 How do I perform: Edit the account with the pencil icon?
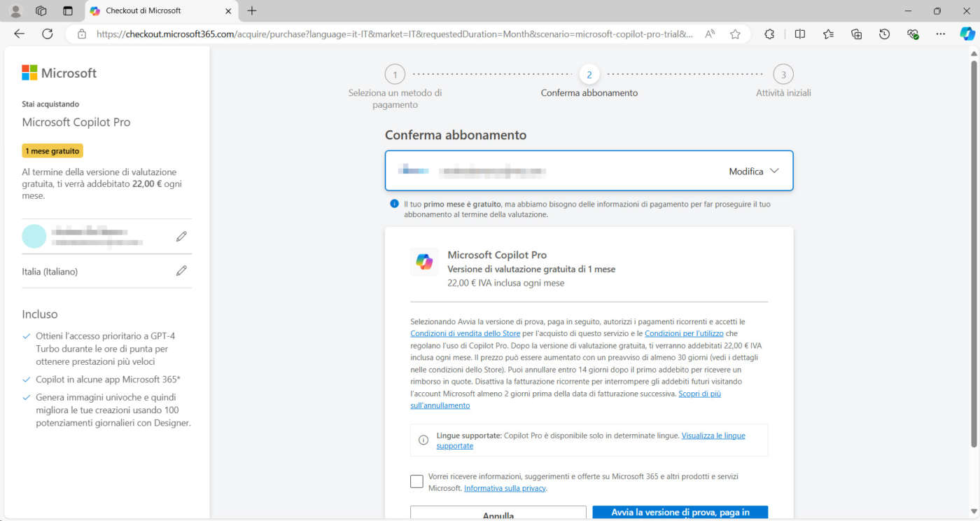coord(182,237)
